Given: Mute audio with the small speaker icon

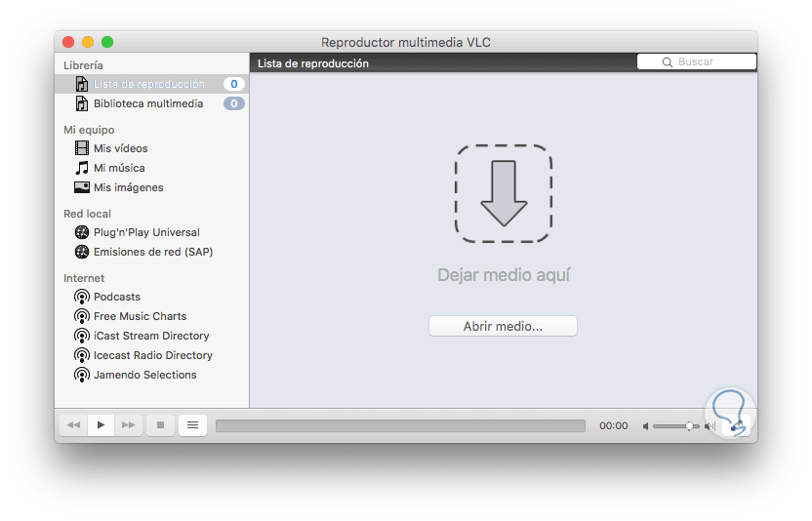Looking at the screenshot, I should click(646, 426).
